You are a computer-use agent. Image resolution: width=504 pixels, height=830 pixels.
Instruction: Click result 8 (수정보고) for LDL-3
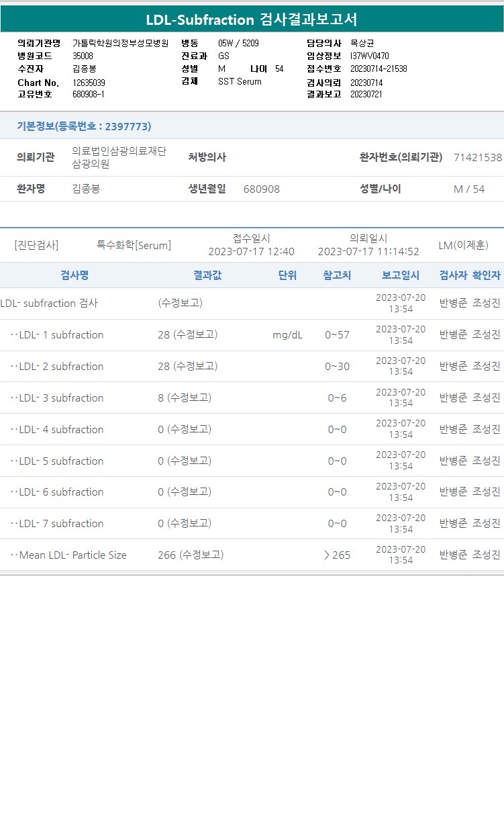(185, 398)
